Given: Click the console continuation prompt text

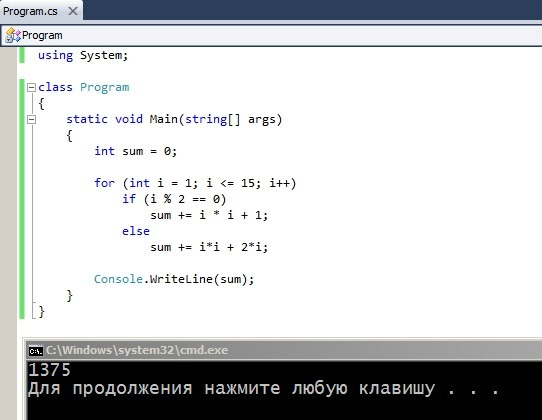Looking at the screenshot, I should (x=264, y=389).
